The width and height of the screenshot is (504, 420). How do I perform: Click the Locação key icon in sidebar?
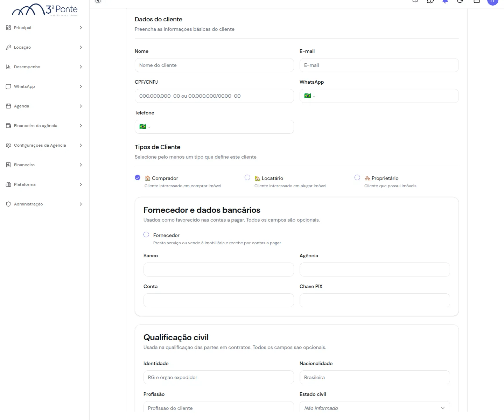tap(8, 47)
